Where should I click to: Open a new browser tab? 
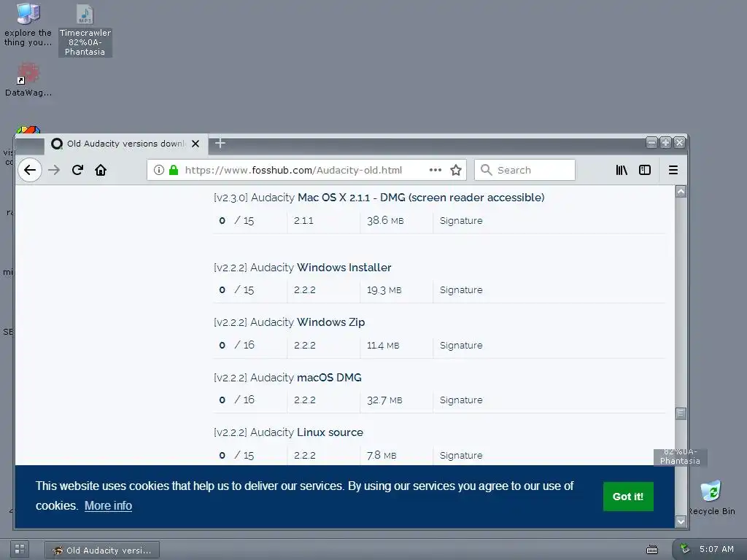(220, 144)
